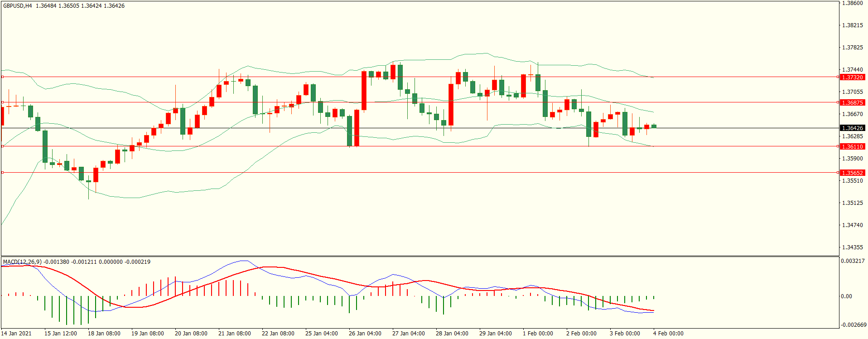Click the 14 Jan 2021 date label
Screen dimensions: 868x339
click(16, 334)
